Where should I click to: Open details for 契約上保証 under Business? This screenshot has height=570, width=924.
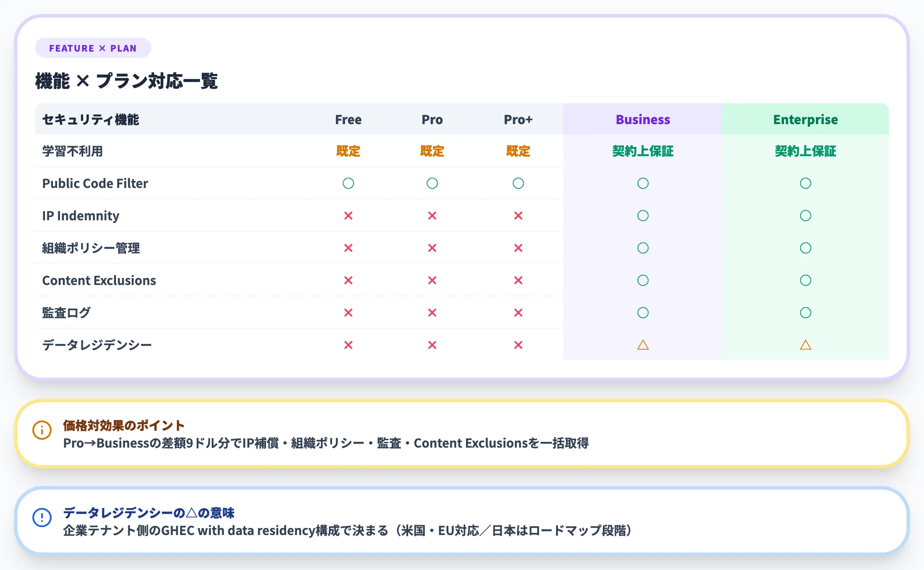pos(643,151)
